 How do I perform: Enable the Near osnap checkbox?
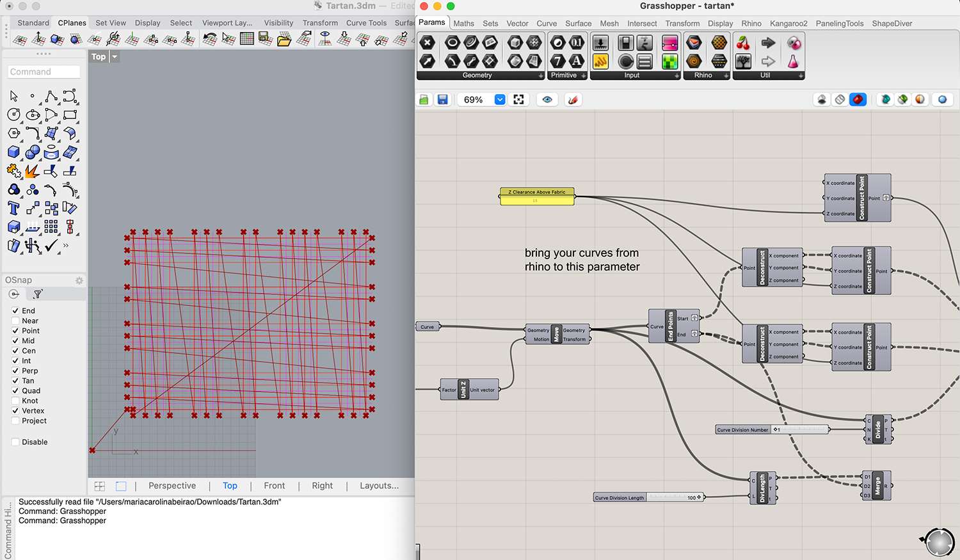(x=15, y=321)
